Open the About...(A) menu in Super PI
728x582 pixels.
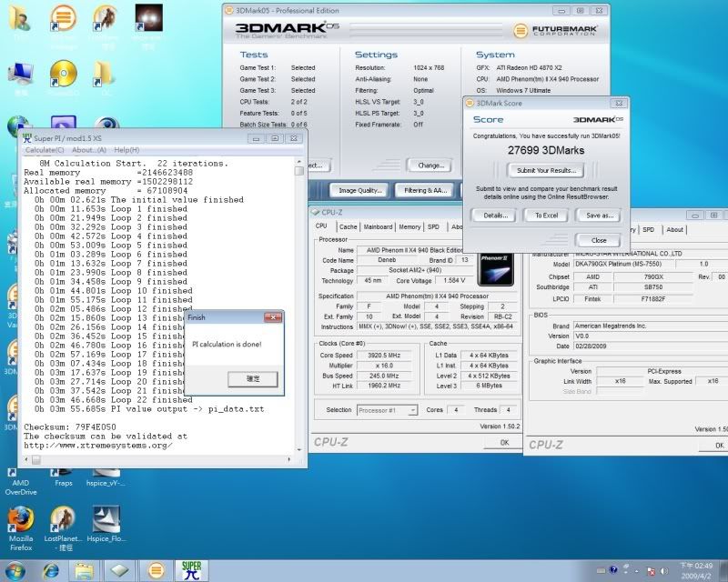89,150
